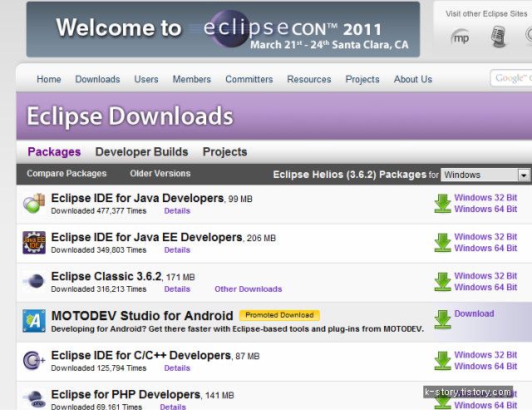This screenshot has width=532, height=410.
Task: Click into the Google search field
Action: point(510,78)
